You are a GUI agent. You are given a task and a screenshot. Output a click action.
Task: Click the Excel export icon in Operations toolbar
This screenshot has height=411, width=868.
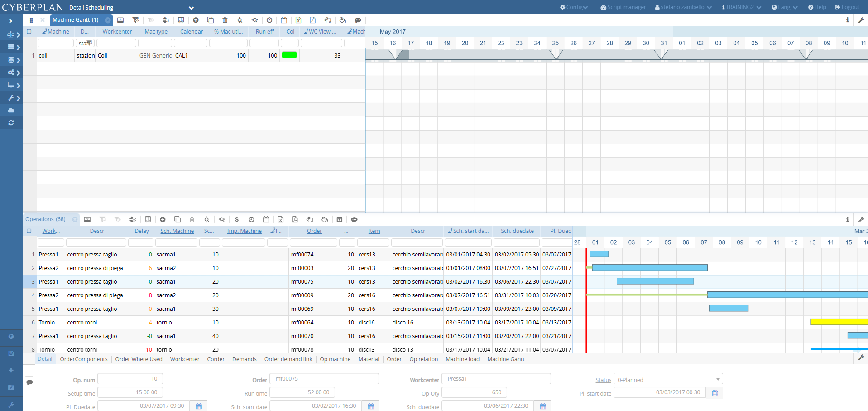pyautogui.click(x=281, y=219)
